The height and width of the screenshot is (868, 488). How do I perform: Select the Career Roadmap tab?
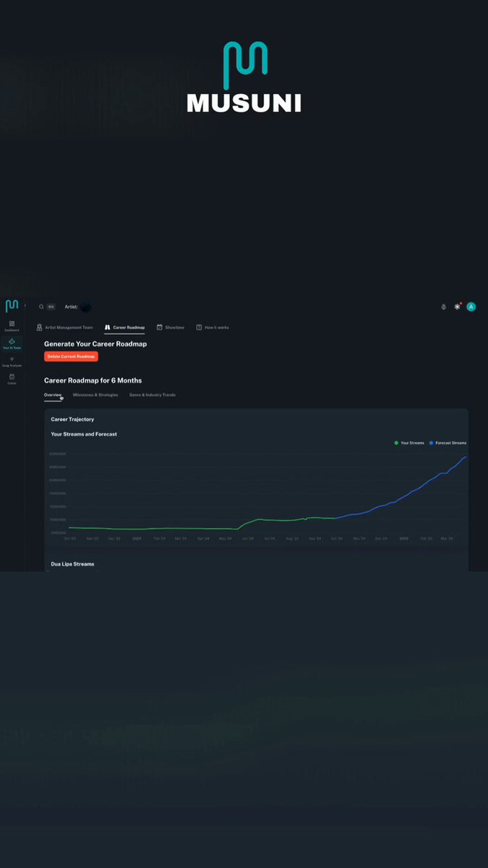tap(124, 328)
